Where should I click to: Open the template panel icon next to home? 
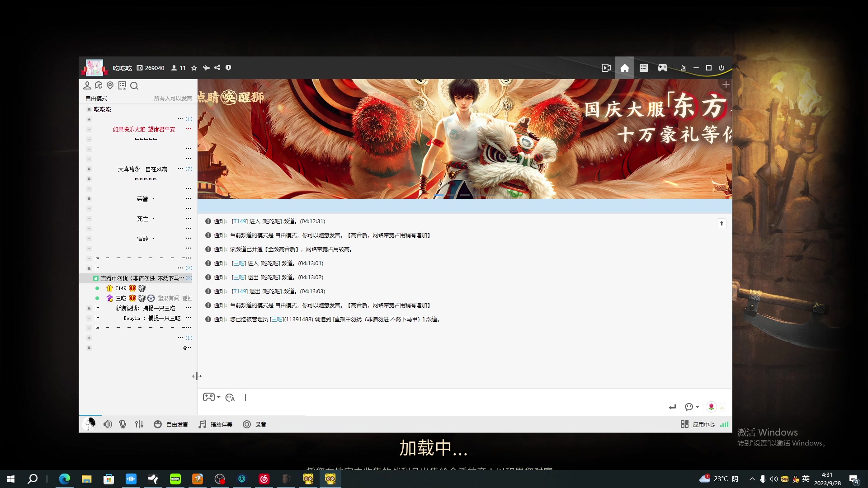644,68
